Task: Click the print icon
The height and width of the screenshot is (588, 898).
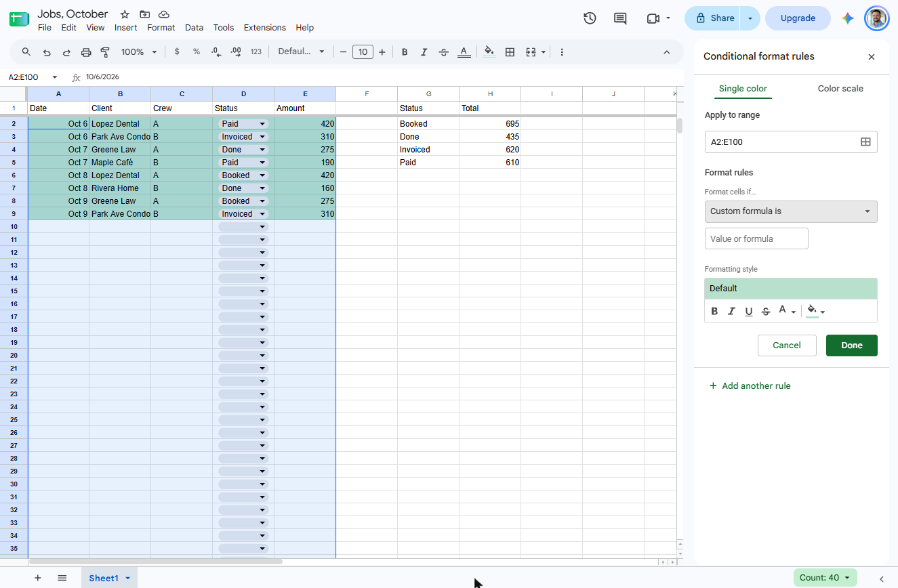Action: [x=86, y=52]
